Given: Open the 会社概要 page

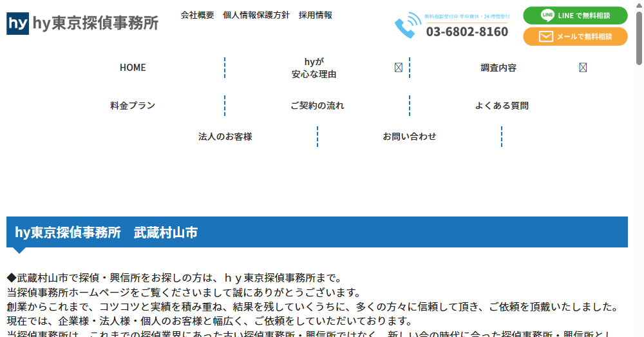Looking at the screenshot, I should pyautogui.click(x=197, y=15).
